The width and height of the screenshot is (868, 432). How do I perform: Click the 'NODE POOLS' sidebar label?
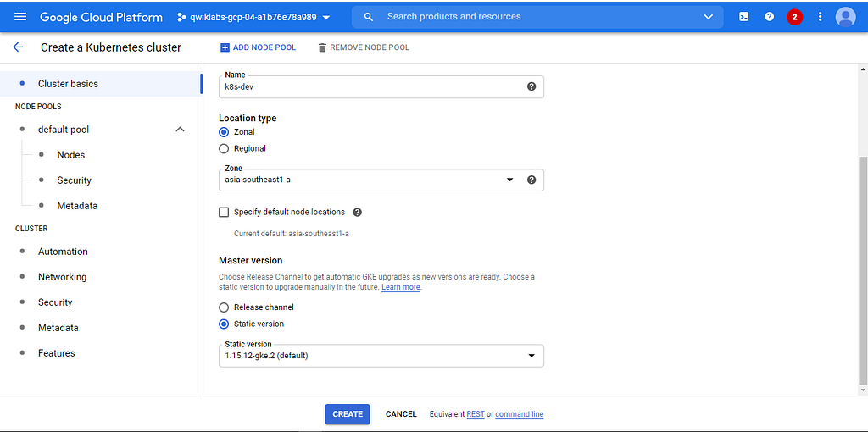38,106
